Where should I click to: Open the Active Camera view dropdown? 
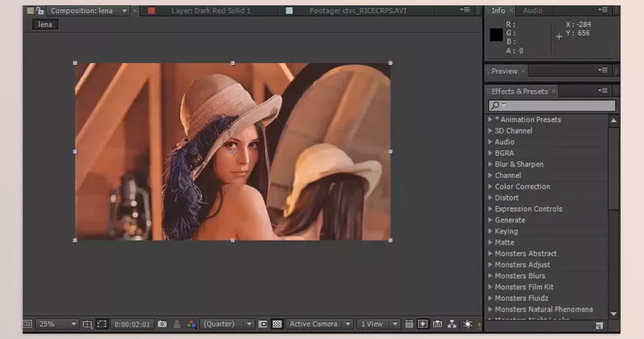pyautogui.click(x=319, y=324)
